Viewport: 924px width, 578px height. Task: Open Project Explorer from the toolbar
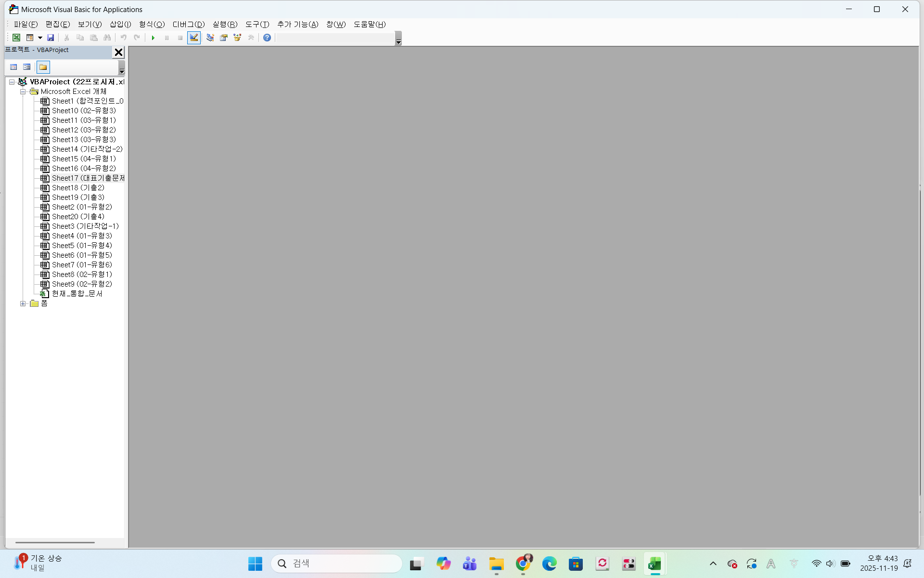pyautogui.click(x=210, y=38)
